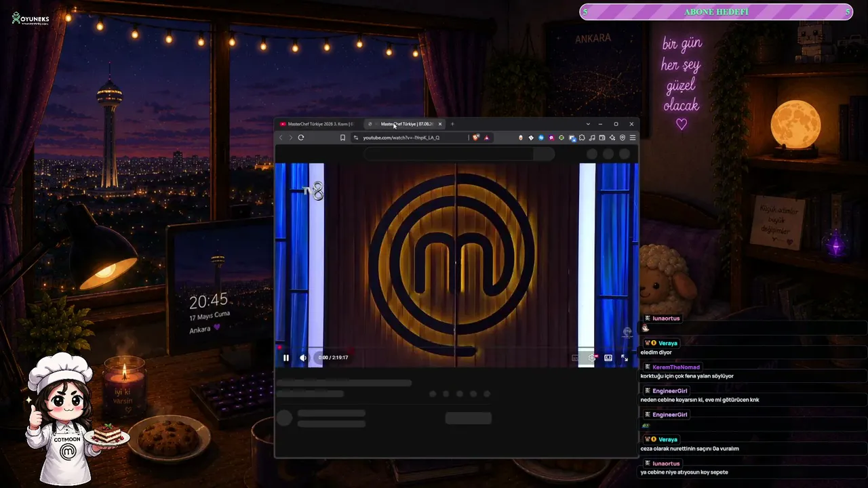The image size is (868, 488).
Task: Go forward in the browser history
Action: point(291,138)
